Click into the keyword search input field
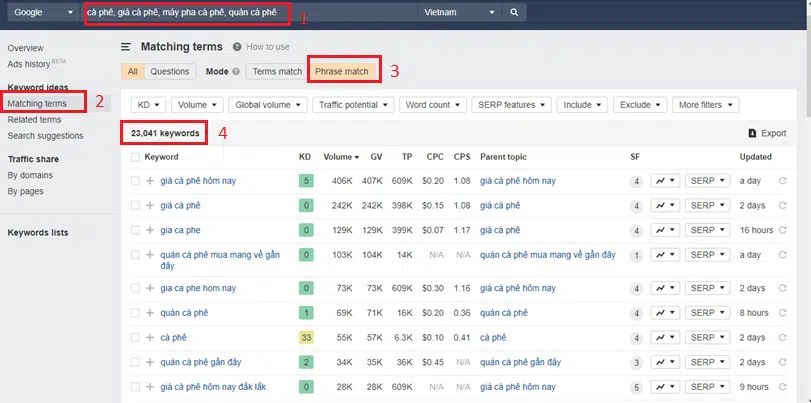 pyautogui.click(x=251, y=12)
